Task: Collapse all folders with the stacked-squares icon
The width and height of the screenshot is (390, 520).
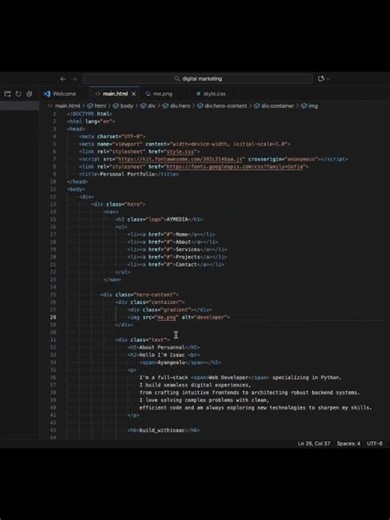Action: (29, 94)
